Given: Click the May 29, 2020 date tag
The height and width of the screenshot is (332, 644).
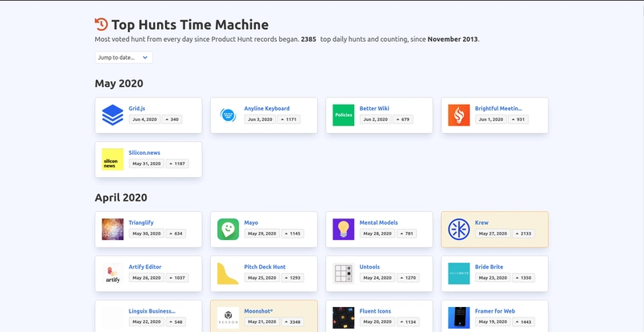Looking at the screenshot, I should coord(262,234).
